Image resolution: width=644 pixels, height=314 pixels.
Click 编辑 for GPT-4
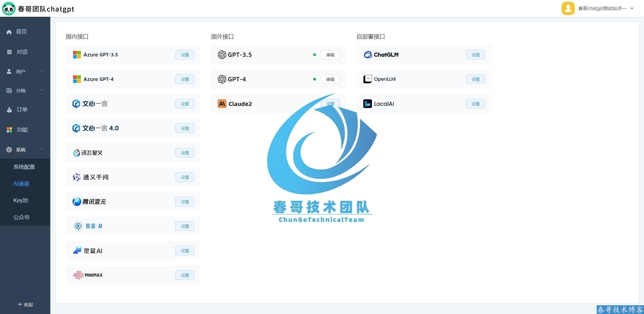click(x=330, y=79)
